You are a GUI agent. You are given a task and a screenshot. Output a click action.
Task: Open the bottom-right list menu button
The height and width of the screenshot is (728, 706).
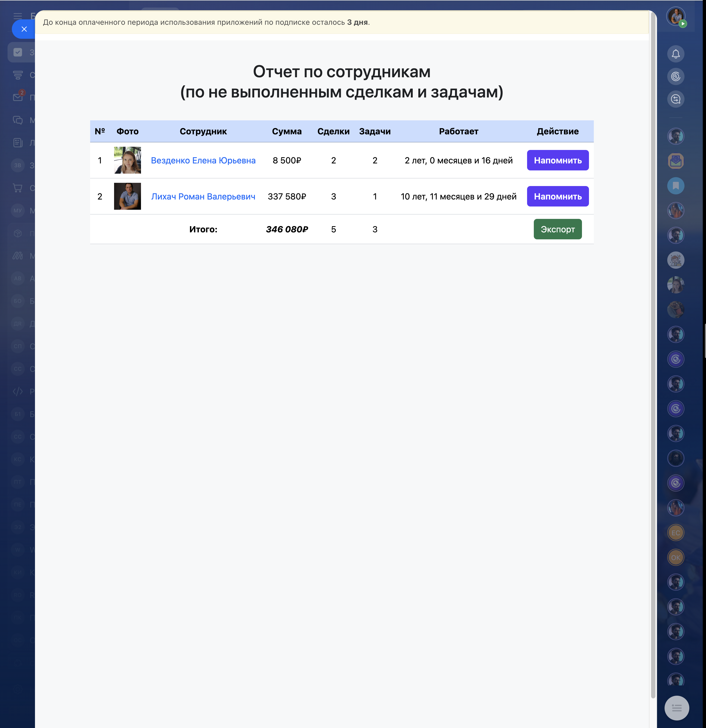tap(676, 708)
